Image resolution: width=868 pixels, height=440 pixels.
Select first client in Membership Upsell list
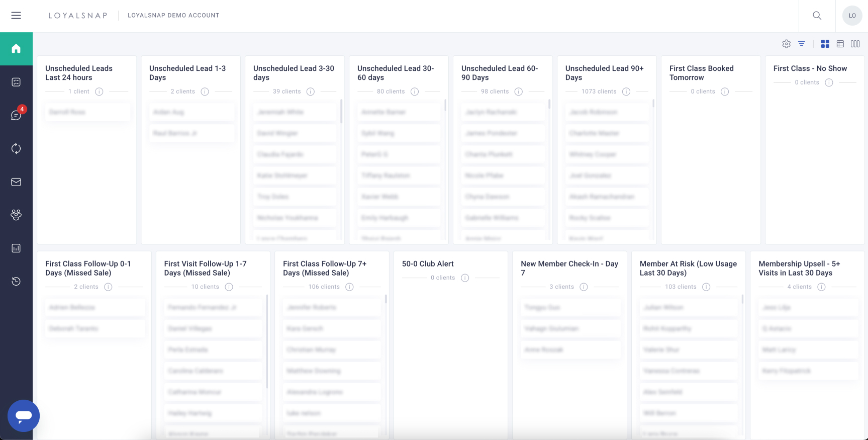tap(808, 307)
